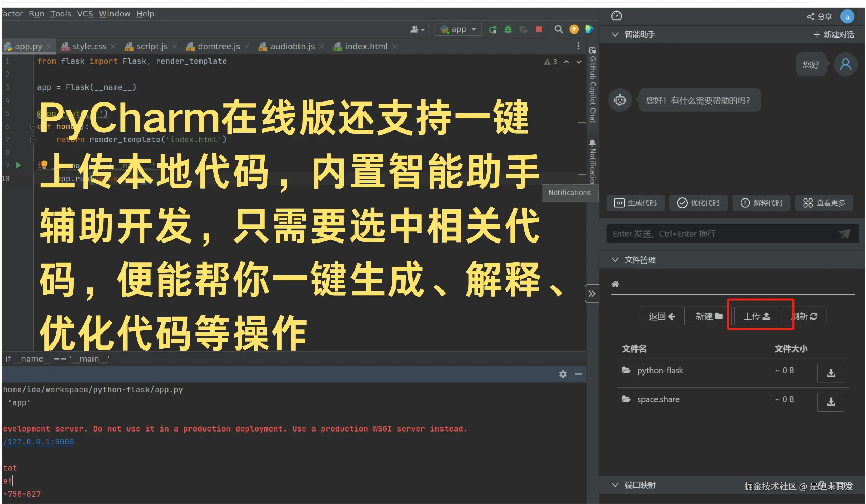This screenshot has height=504, width=866.
Task: Open the Window menu
Action: [114, 14]
